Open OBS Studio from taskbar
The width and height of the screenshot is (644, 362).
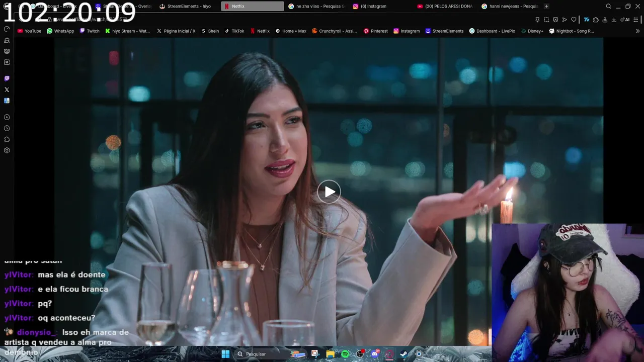click(x=360, y=354)
